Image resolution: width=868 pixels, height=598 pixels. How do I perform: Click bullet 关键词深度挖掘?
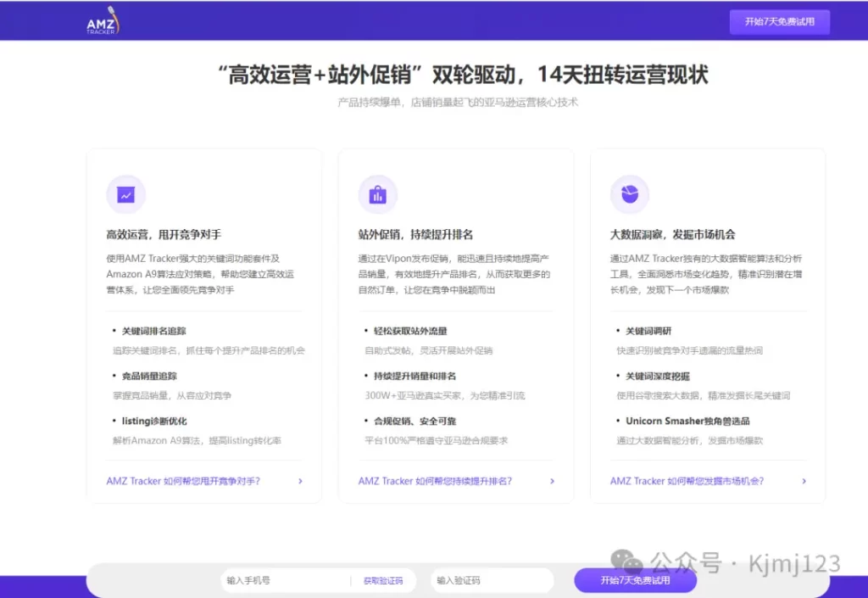pyautogui.click(x=658, y=376)
